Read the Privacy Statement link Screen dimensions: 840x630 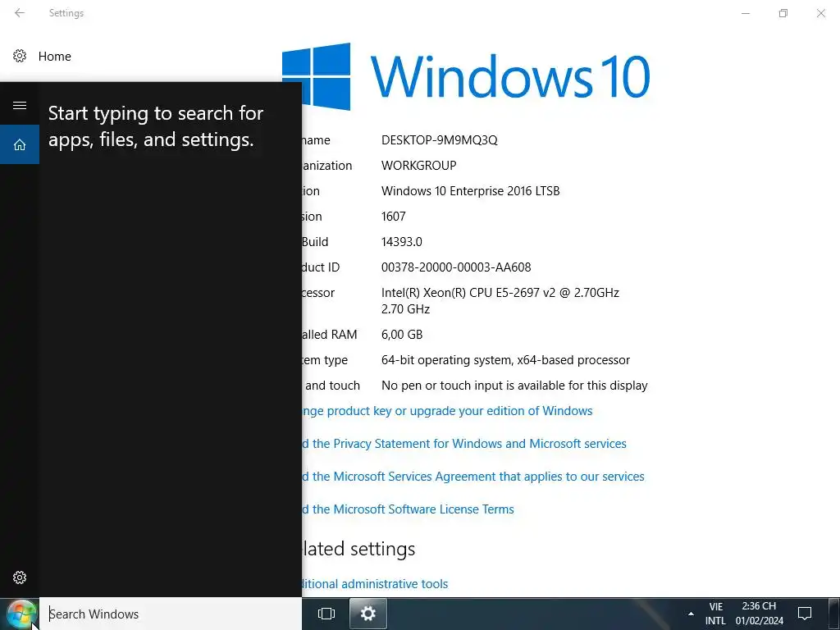click(464, 444)
